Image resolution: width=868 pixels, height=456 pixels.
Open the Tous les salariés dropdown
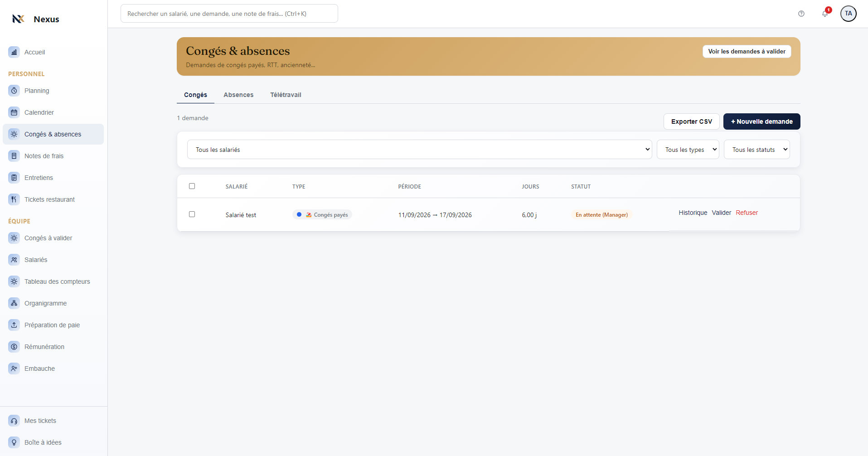420,150
